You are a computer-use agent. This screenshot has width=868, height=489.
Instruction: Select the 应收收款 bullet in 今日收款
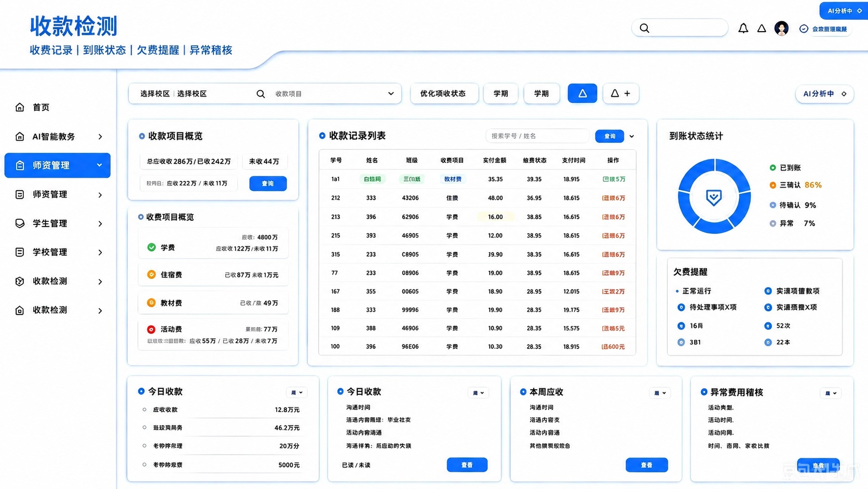[x=144, y=409]
